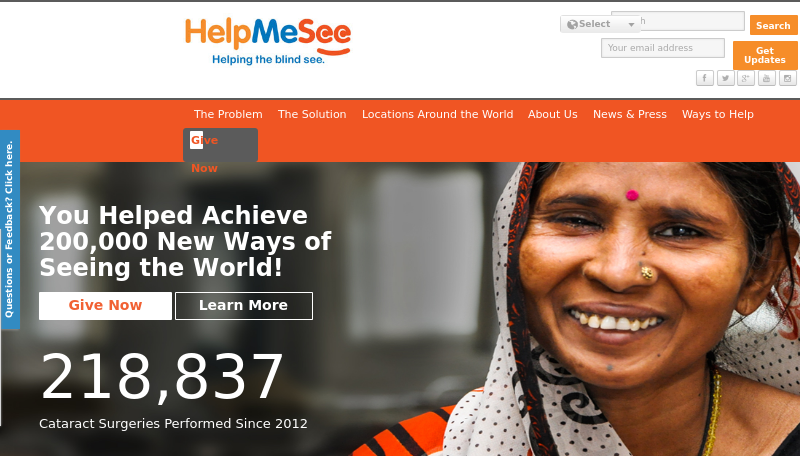Open The Problem menu
800x456 pixels.
tap(228, 114)
